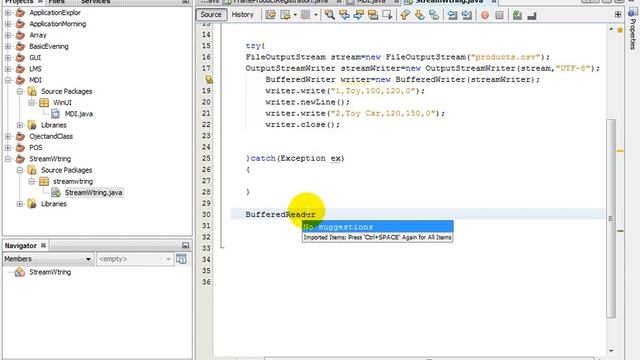Click the Back navigation toolbar icon

coord(285,15)
